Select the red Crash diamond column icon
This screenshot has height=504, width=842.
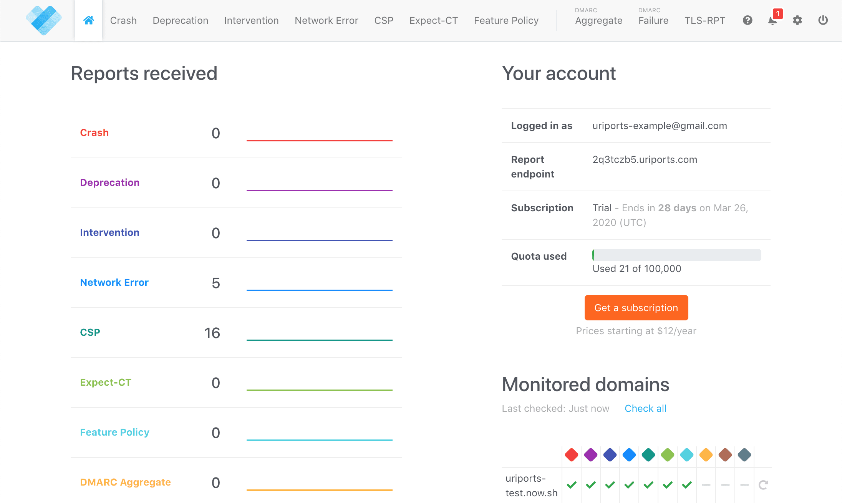(x=571, y=455)
